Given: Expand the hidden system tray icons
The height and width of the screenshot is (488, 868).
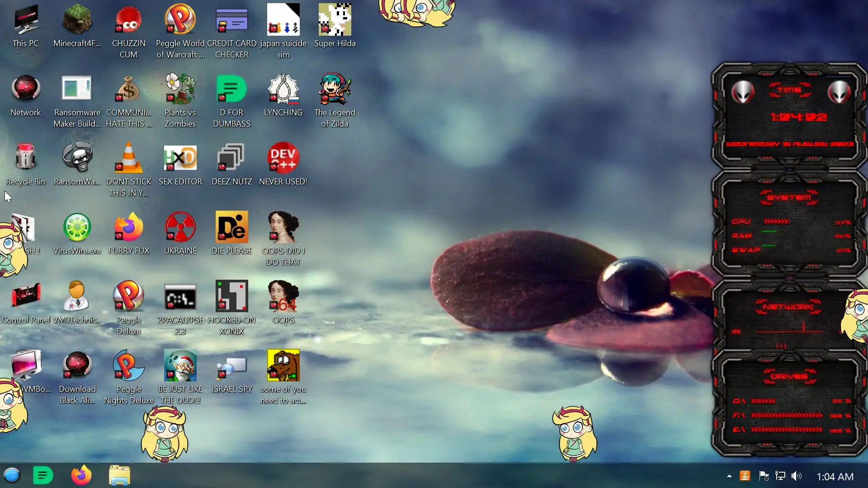Looking at the screenshot, I should click(729, 476).
